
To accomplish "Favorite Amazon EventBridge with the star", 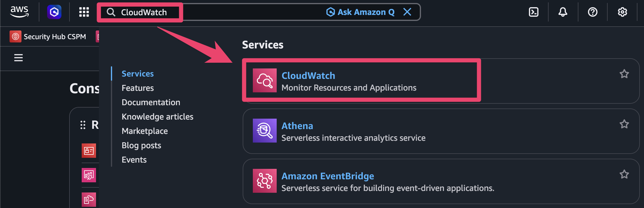I will point(624,174).
